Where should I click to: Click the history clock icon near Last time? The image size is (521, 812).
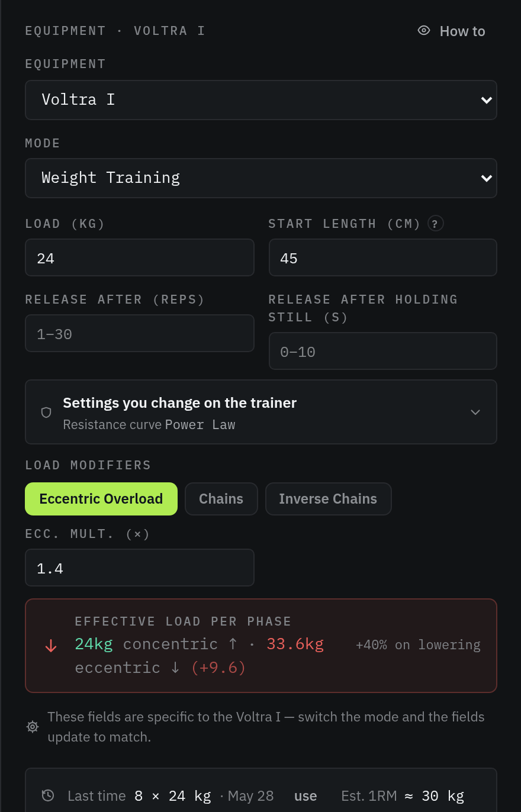[x=48, y=795]
